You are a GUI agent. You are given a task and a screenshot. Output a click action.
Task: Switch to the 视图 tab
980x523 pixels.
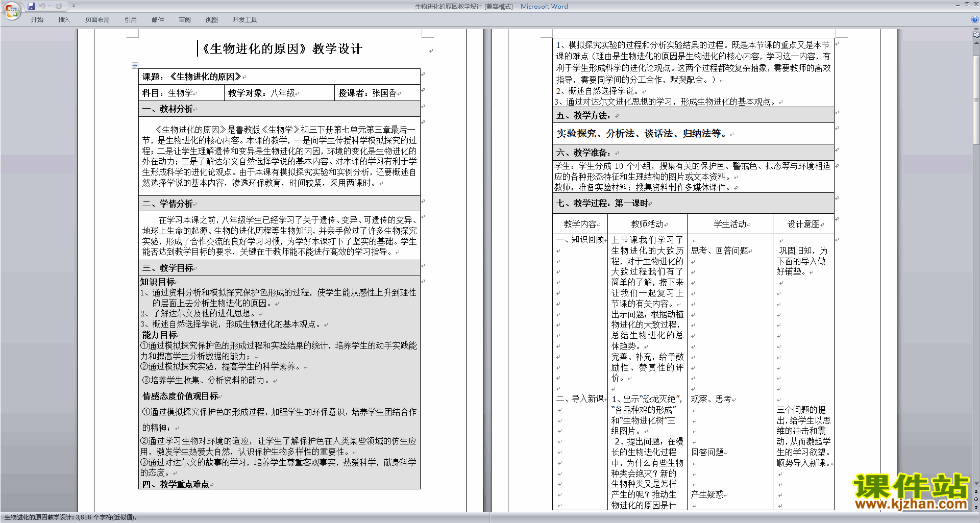[212, 19]
